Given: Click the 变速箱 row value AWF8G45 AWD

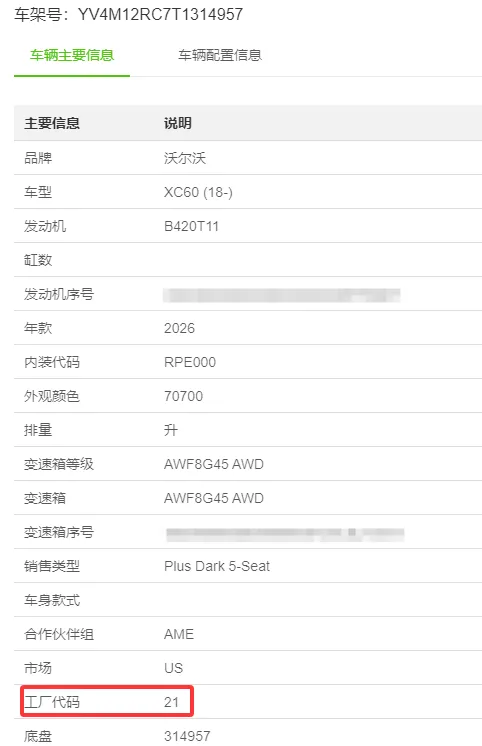Looking at the screenshot, I should pos(214,498).
